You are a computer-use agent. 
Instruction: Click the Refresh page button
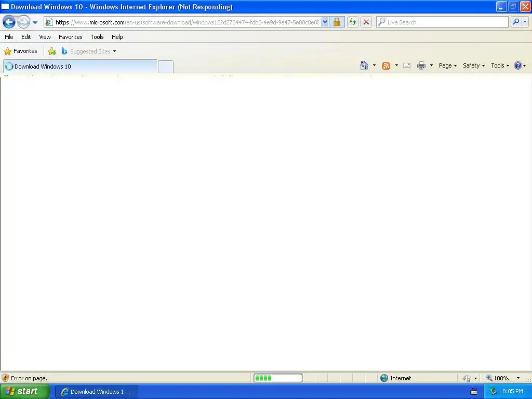[x=353, y=22]
